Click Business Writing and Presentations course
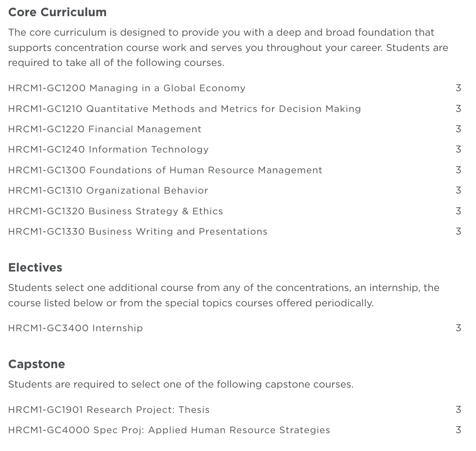This screenshot has width=476, height=451. [138, 232]
